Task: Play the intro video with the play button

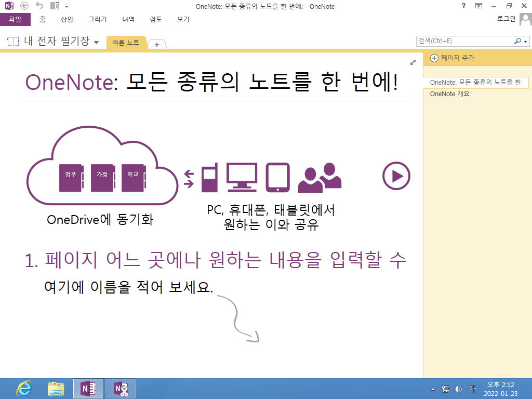Action: (396, 176)
